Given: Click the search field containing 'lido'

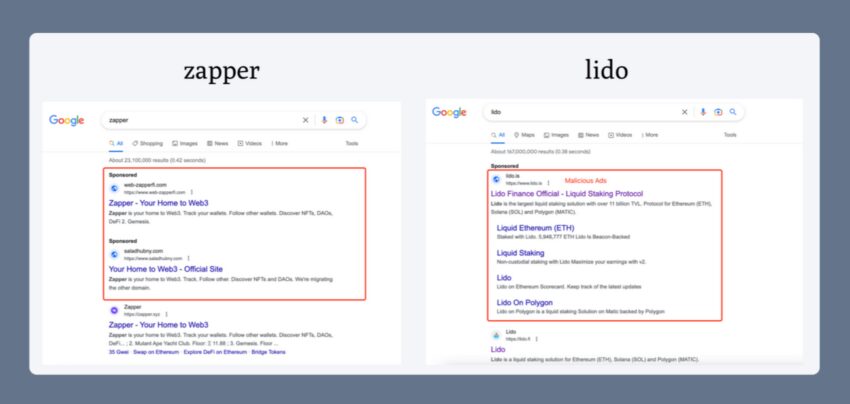Looking at the screenshot, I should coord(580,112).
